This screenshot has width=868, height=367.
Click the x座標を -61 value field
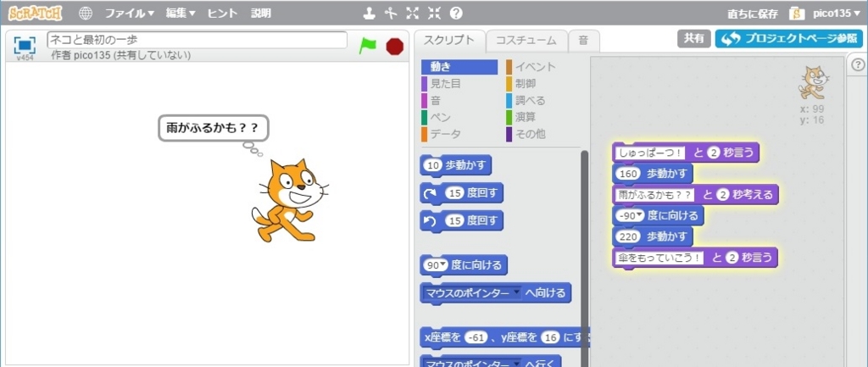[476, 337]
